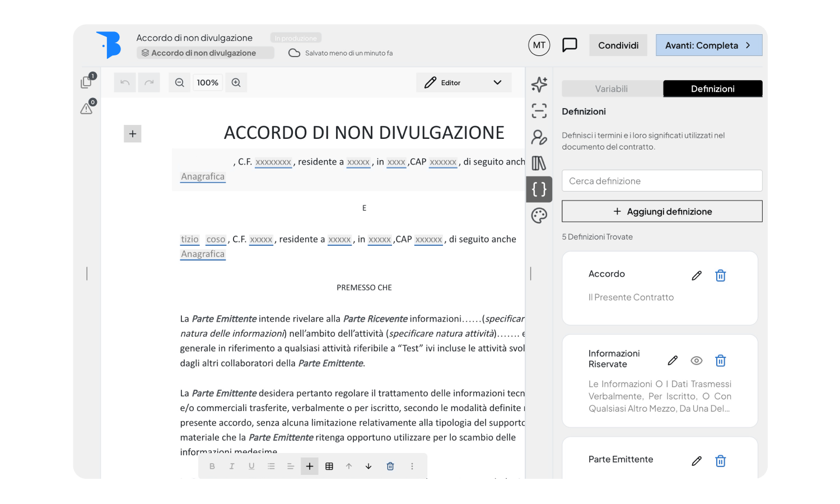Click the zoom level field showing 100%

(x=207, y=82)
